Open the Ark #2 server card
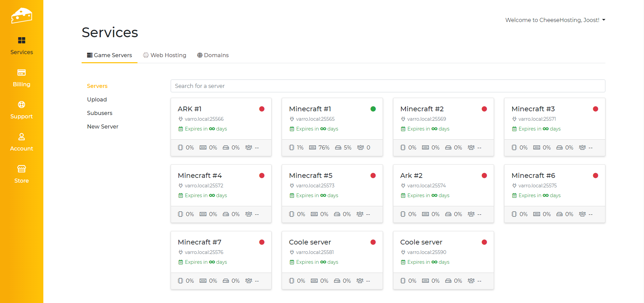This screenshot has height=303, width=644. point(411,176)
